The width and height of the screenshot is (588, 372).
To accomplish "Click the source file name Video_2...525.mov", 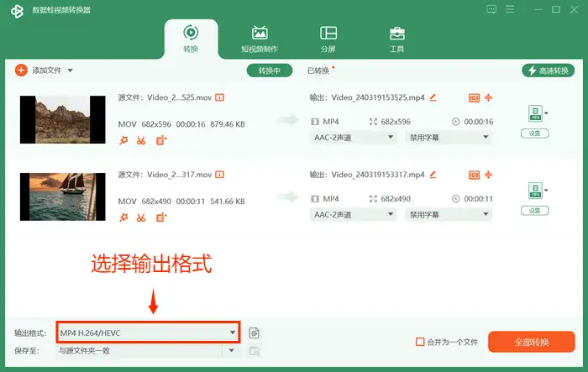I will click(x=179, y=97).
